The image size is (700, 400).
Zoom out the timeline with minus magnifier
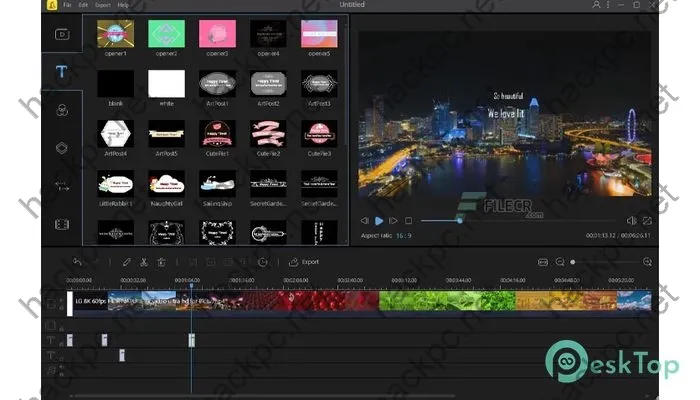[561, 262]
